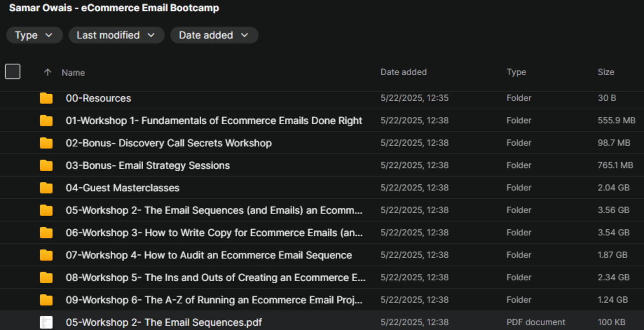Open 09-Workshop 6- The A-Z of Running
This screenshot has height=330, width=644.
coord(214,300)
